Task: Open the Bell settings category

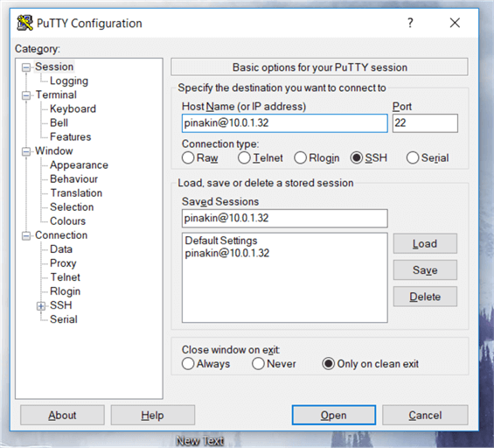Action: pyautogui.click(x=59, y=122)
